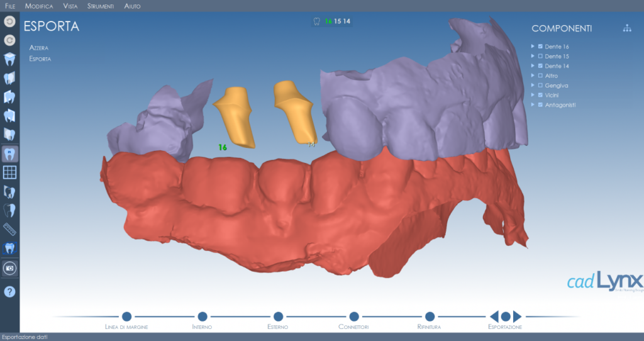Open the Strumenti menu
644x341 pixels.
pos(100,6)
